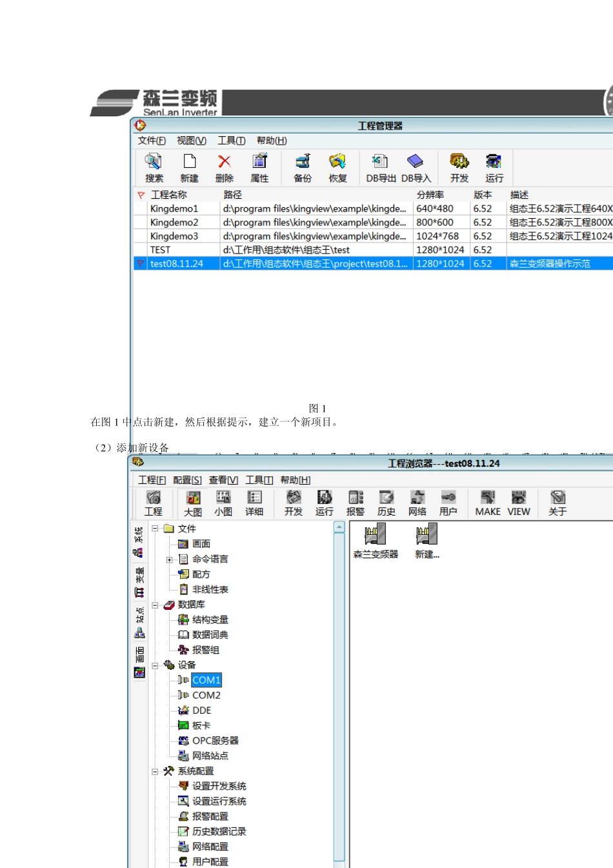
Task: Collapse the 设备 tree node
Action: [x=155, y=665]
